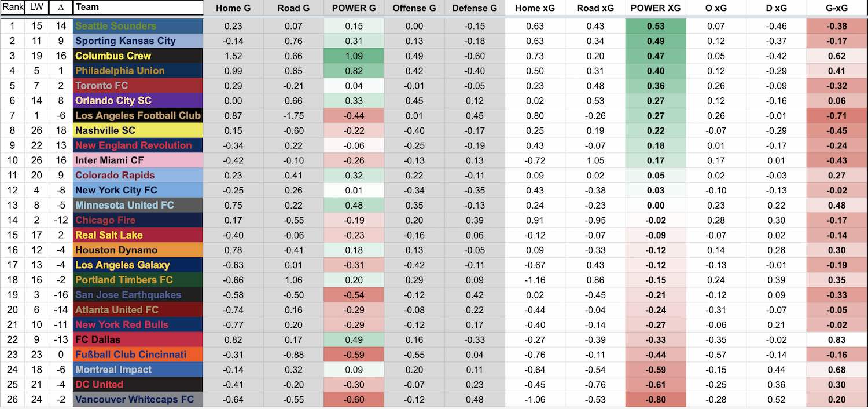
Task: Click the Seattle Sounders team cell
Action: click(x=138, y=26)
